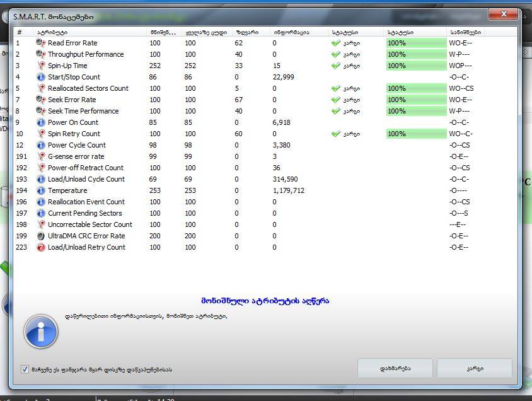The height and width of the screenshot is (401, 532).
Task: Click the Start/Stop Count info icon
Action: pyautogui.click(x=41, y=77)
